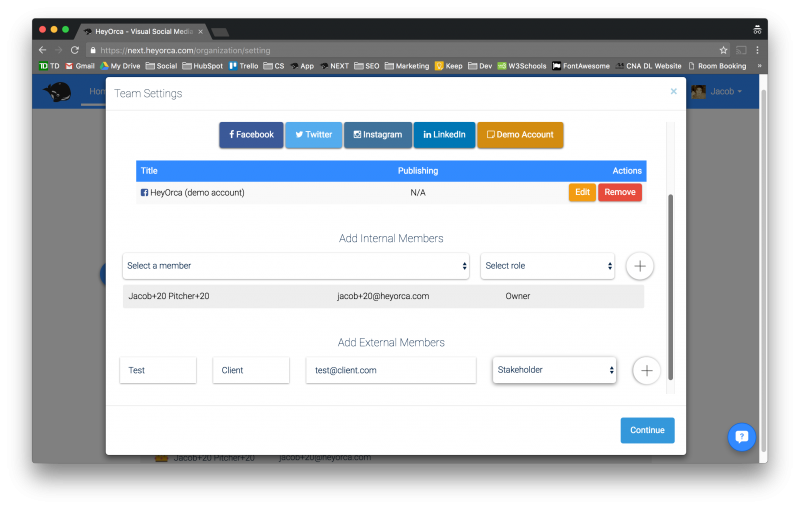Viewport: 800px width, 509px height.
Task: Open a new browser tab
Action: click(220, 33)
